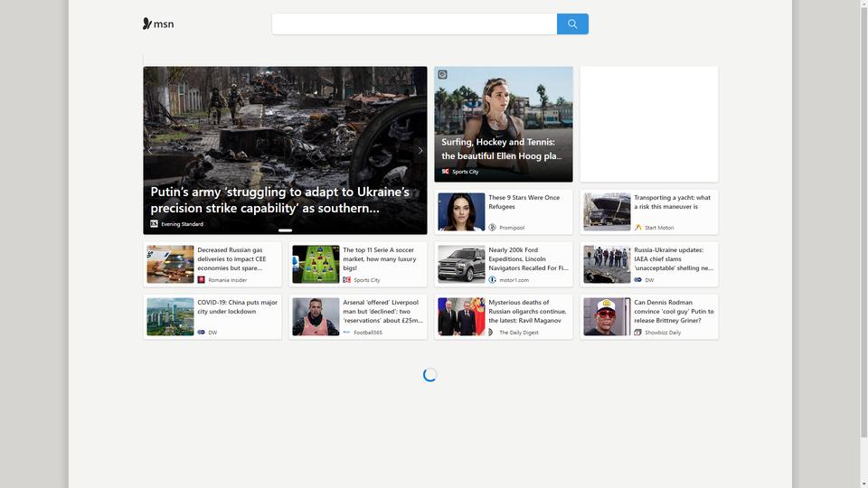Open These 9 Stars Were Once Refugees
The image size is (868, 488).
pos(524,202)
